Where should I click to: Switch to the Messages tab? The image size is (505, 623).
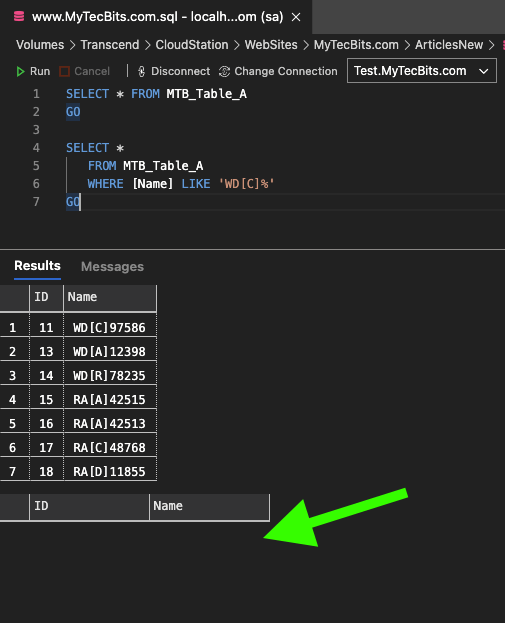click(112, 267)
